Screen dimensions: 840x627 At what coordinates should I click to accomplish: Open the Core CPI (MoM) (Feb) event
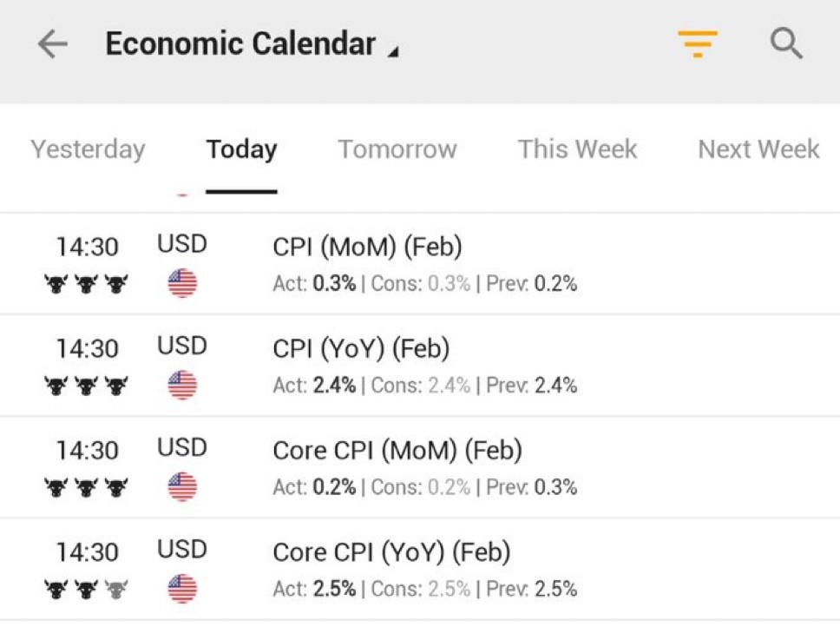(397, 451)
